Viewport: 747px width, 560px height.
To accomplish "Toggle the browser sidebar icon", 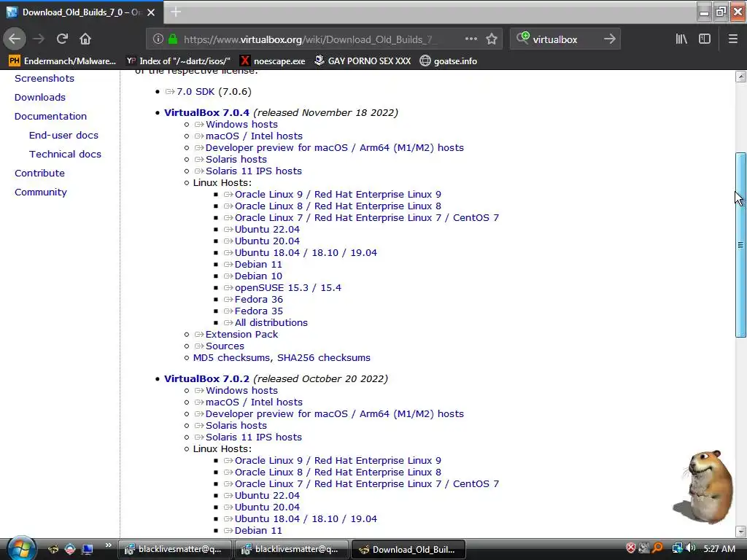I will click(x=705, y=39).
